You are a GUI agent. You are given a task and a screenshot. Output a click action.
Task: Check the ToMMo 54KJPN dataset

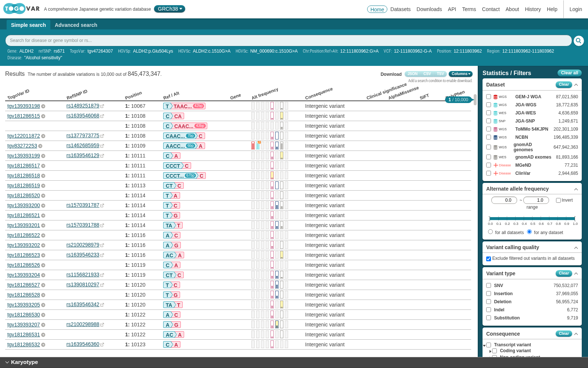(x=488, y=129)
